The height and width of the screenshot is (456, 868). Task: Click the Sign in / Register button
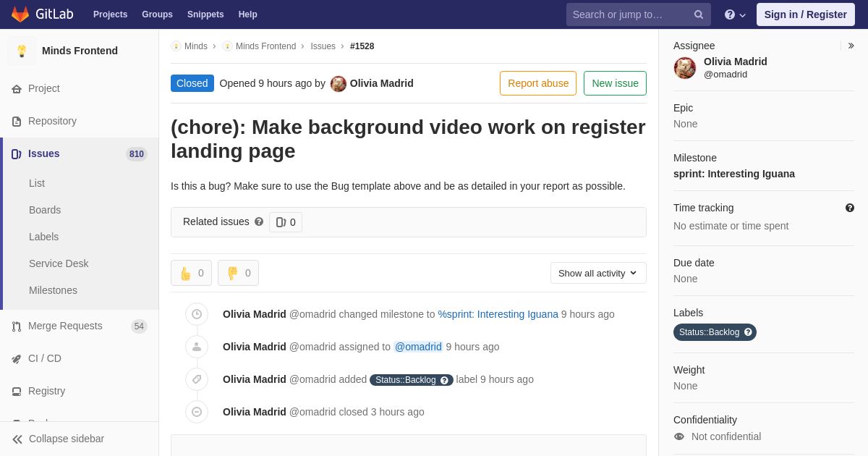[x=806, y=14]
